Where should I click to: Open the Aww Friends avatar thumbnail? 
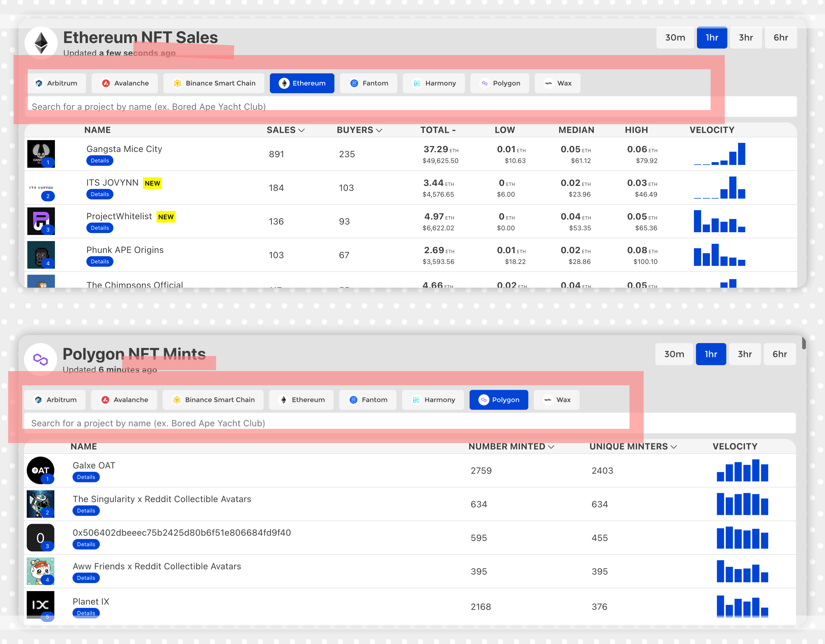[40, 571]
